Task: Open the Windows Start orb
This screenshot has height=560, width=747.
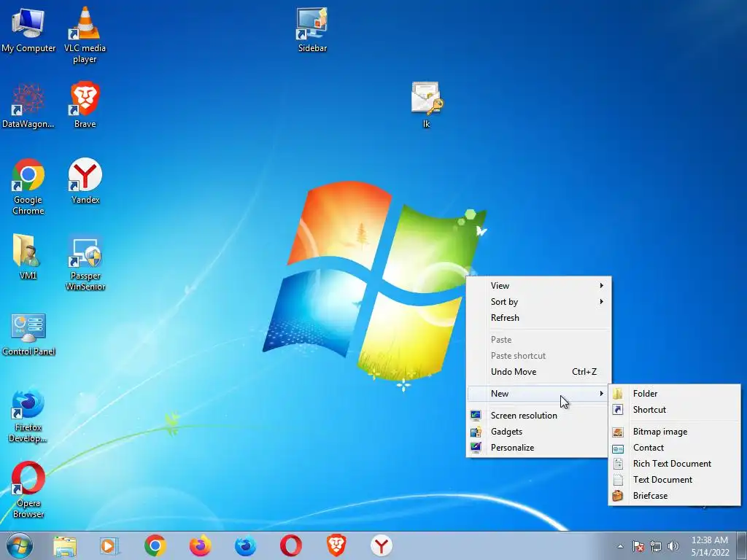Action: coord(20,545)
